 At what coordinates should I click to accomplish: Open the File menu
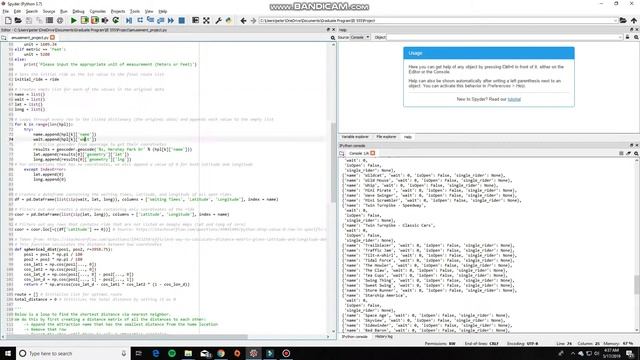pos(6,11)
